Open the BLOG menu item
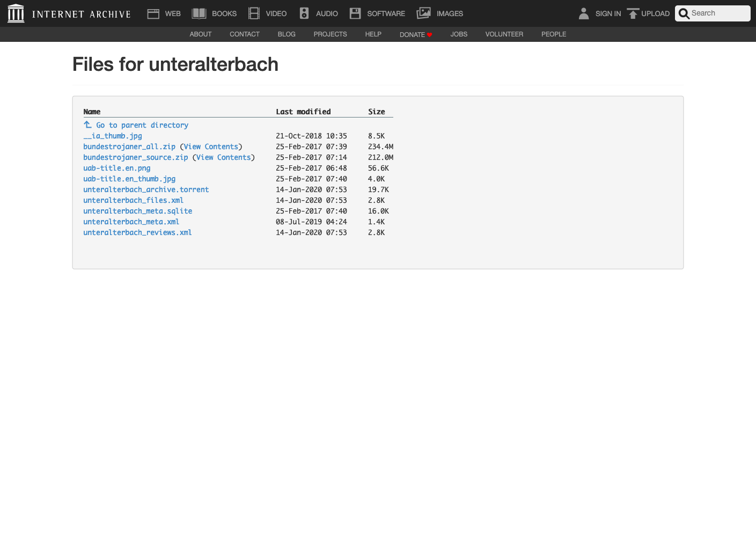This screenshot has width=756, height=549. point(287,34)
